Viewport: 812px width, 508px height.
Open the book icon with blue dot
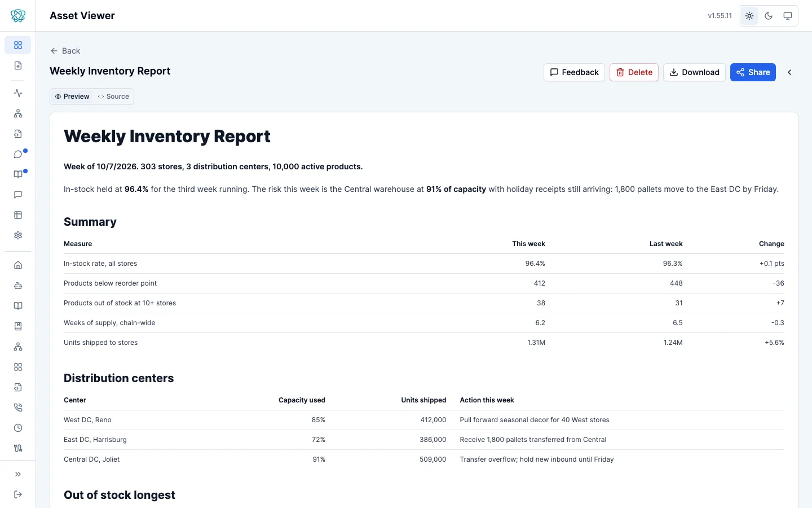[x=18, y=174]
